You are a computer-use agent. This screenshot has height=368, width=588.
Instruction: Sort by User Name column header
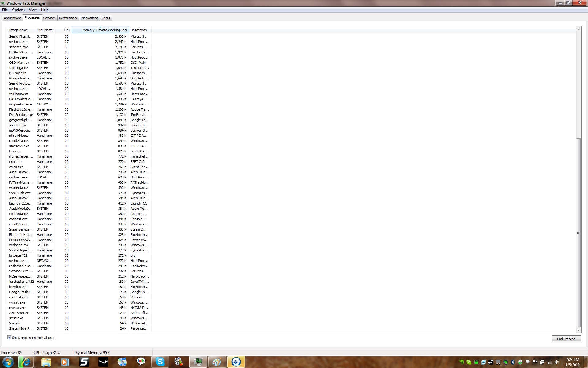pos(45,30)
